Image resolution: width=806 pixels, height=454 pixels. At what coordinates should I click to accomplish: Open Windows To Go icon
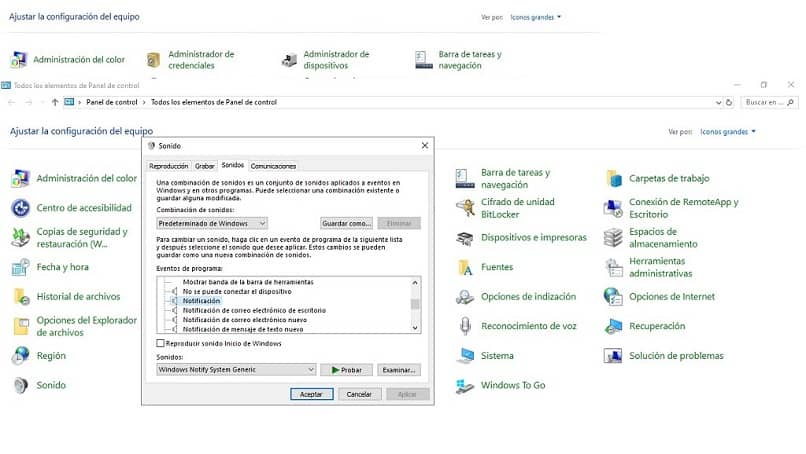pyautogui.click(x=465, y=385)
